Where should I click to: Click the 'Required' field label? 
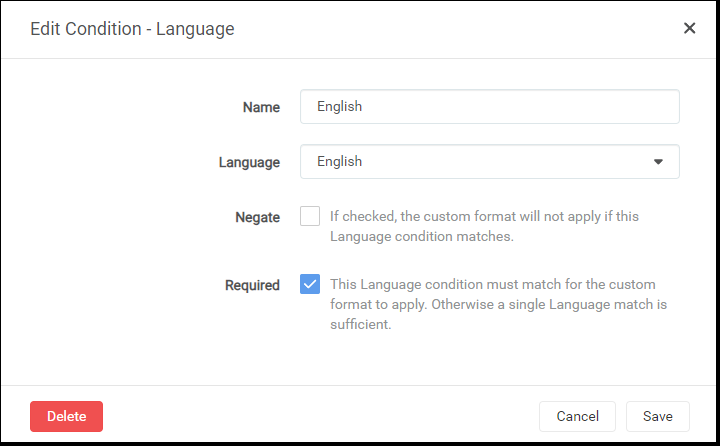(252, 285)
